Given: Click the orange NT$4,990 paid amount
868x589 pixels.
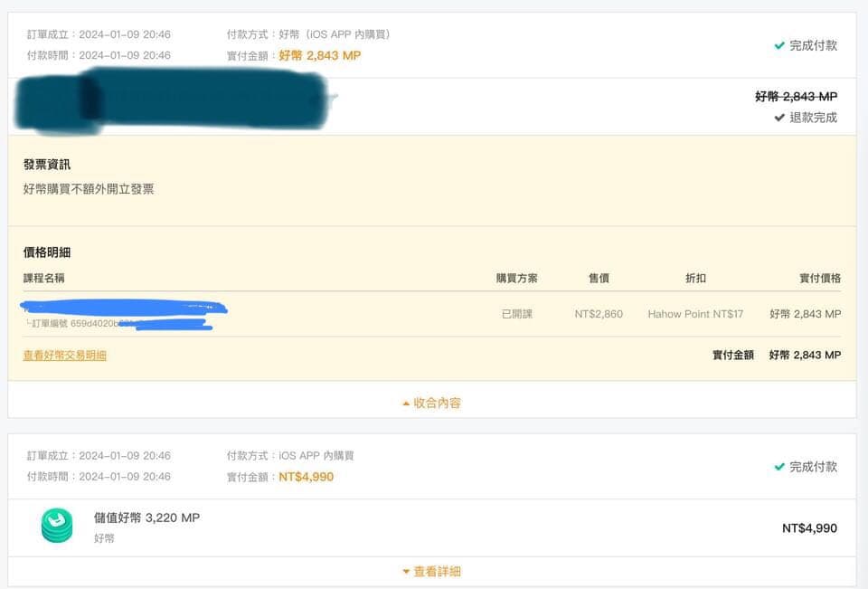Looking at the screenshot, I should (307, 477).
